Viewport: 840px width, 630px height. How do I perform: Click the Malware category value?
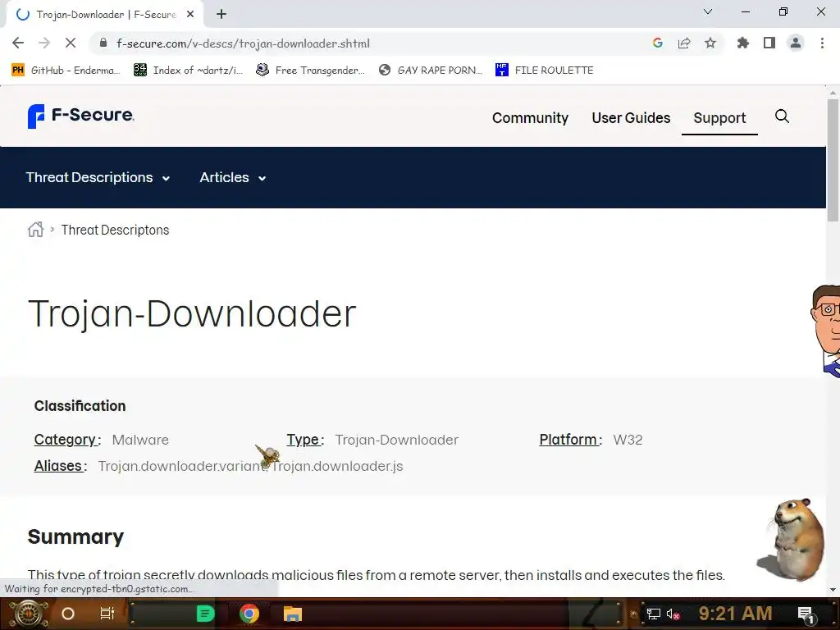[x=140, y=440]
